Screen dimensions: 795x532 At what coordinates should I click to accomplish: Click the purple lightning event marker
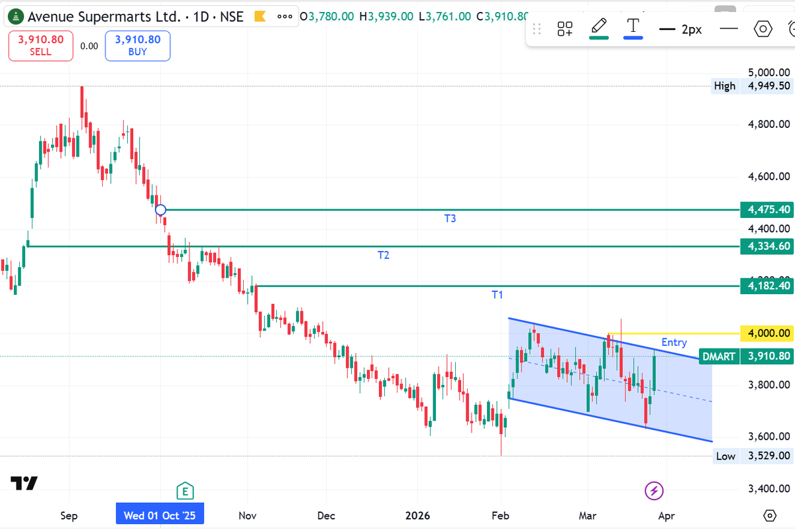coord(655,491)
